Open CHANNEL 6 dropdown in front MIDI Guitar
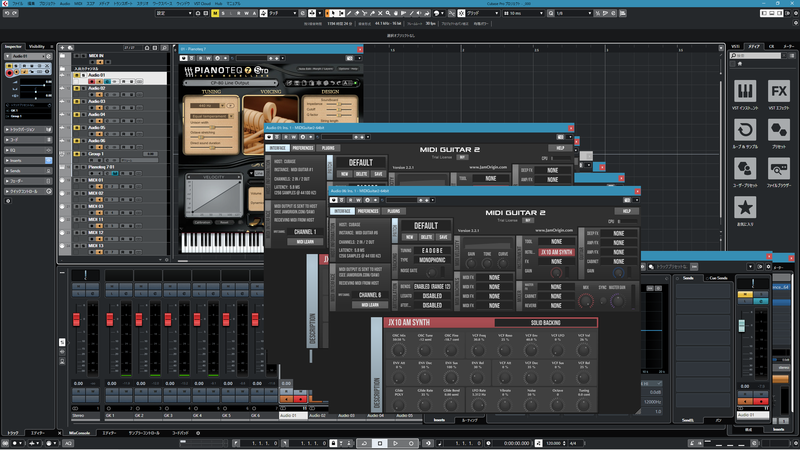This screenshot has height=450, width=800. click(370, 295)
